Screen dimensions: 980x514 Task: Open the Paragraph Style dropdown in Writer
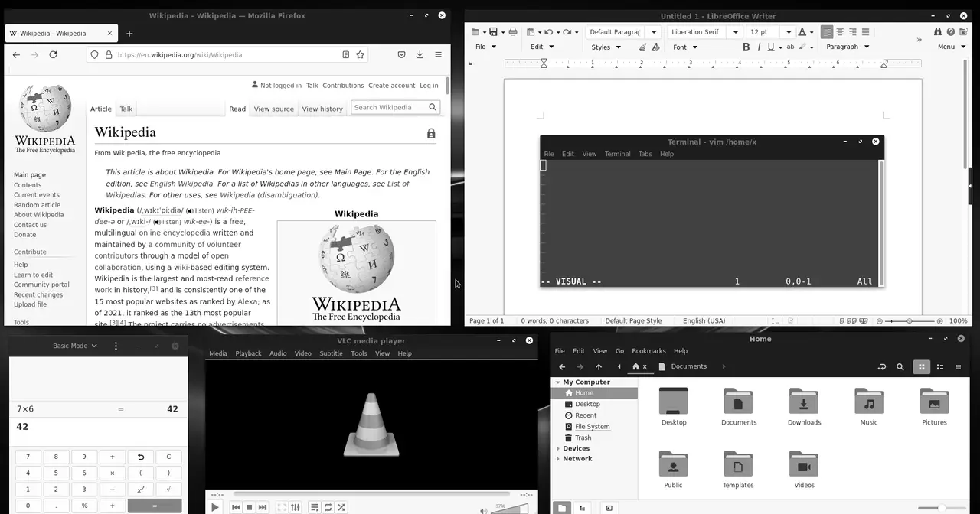tap(653, 32)
